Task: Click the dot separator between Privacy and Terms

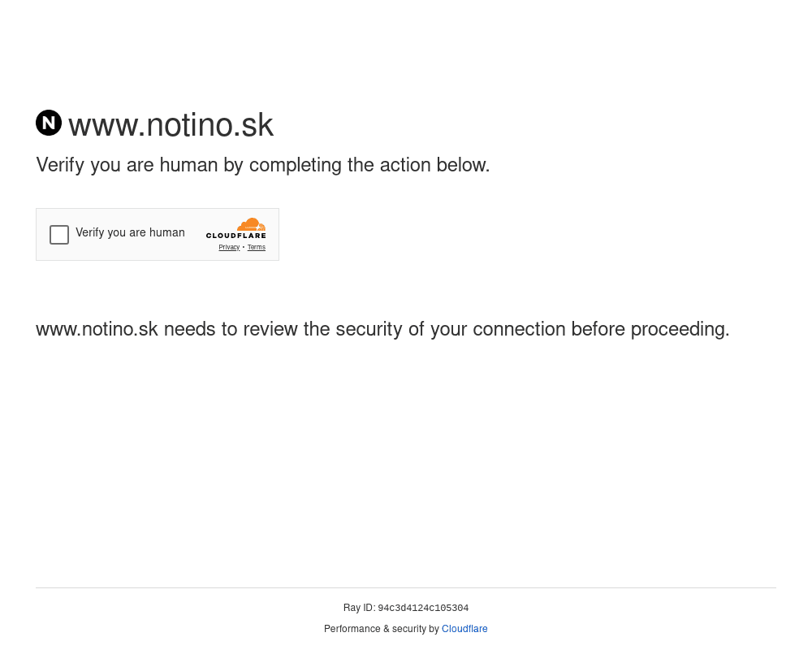Action: pyautogui.click(x=244, y=247)
